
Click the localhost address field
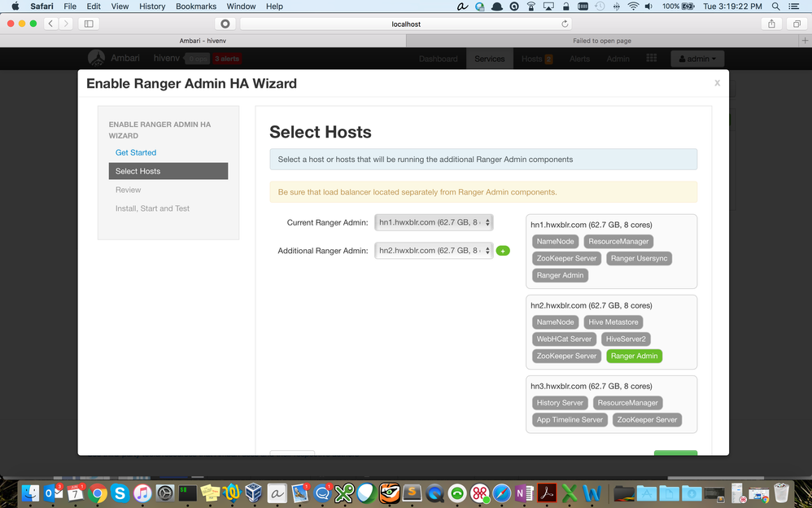point(405,24)
